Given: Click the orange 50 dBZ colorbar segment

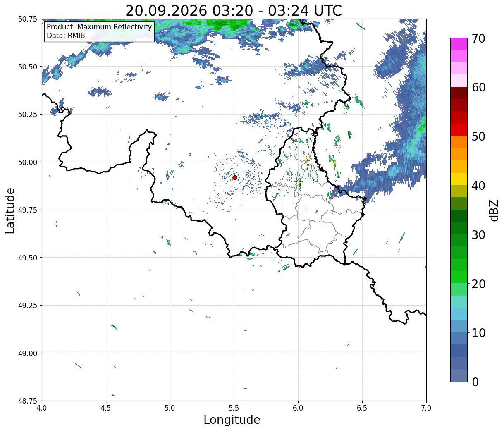Looking at the screenshot, I should coord(459,142).
